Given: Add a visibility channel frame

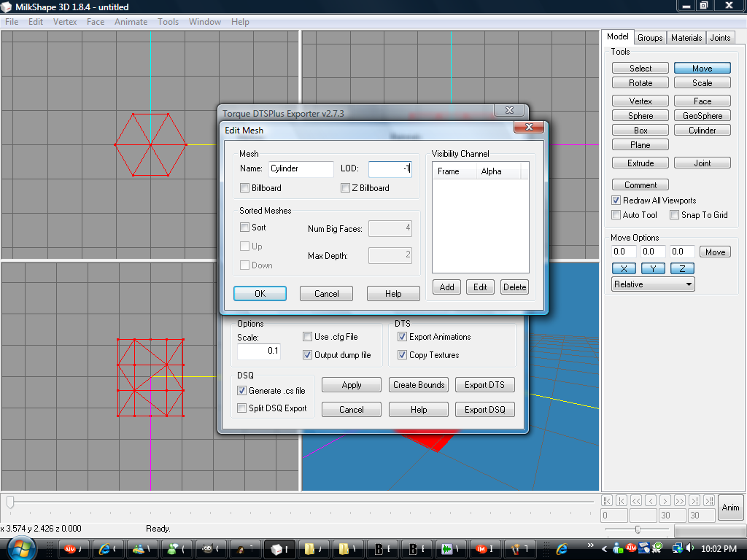Looking at the screenshot, I should [x=447, y=287].
